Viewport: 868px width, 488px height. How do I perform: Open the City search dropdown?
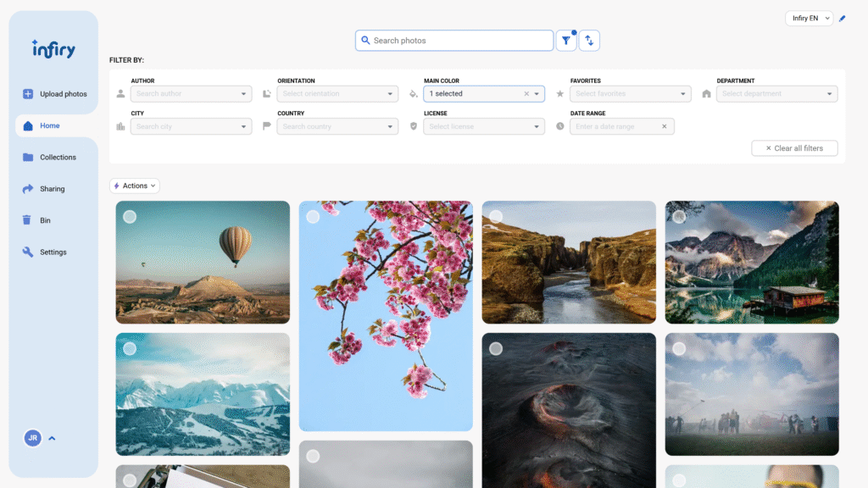pos(191,127)
